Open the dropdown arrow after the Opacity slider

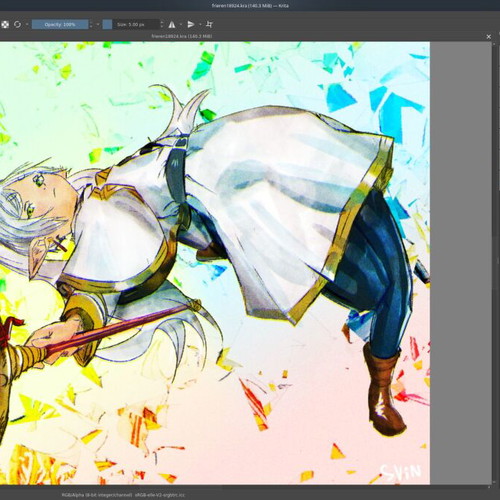pos(98,24)
